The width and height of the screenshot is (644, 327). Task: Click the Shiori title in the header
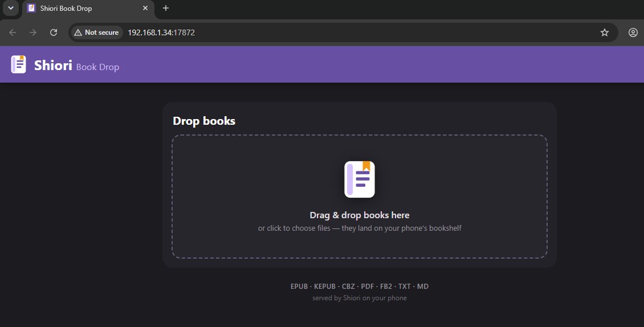[53, 65]
